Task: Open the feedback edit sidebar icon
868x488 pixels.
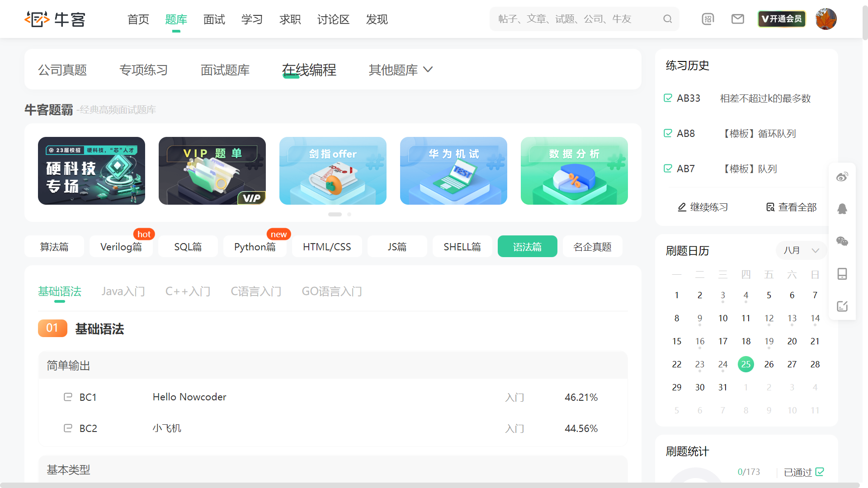Action: [842, 306]
